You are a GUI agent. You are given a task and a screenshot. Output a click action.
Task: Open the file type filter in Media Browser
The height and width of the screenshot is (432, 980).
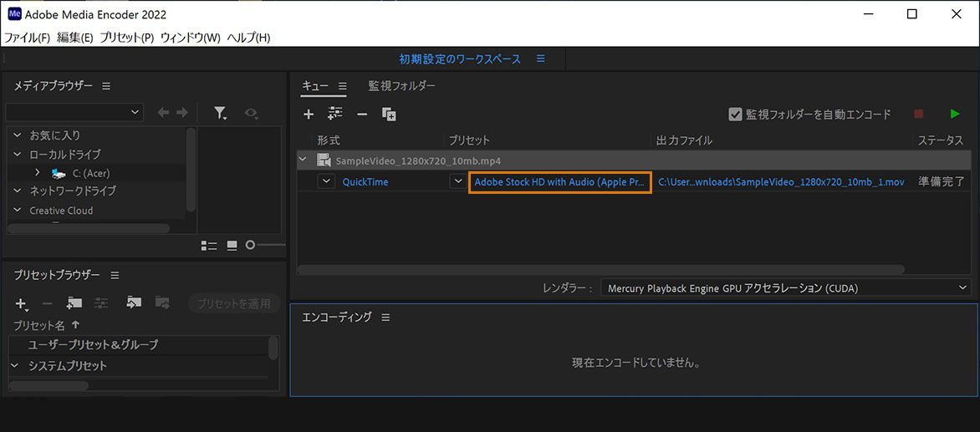pos(220,113)
